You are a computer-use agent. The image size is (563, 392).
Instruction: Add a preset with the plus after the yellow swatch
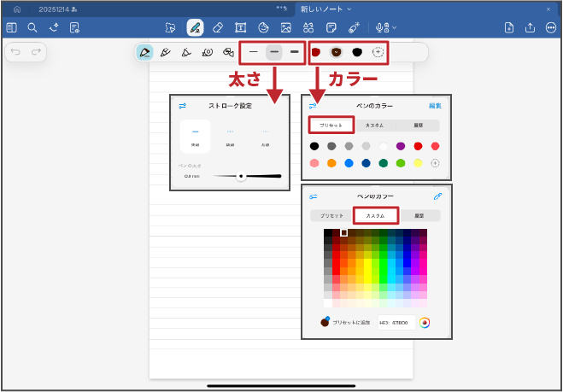coord(435,163)
